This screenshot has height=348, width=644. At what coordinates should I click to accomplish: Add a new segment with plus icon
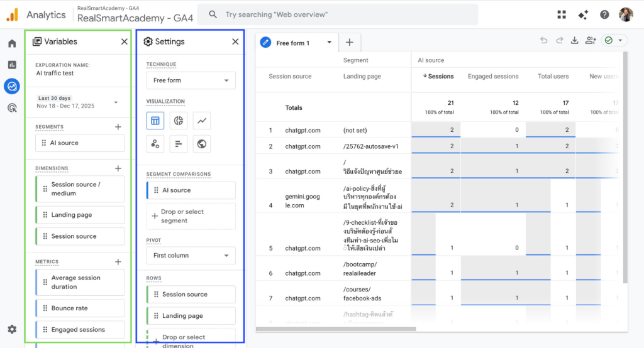coord(118,127)
